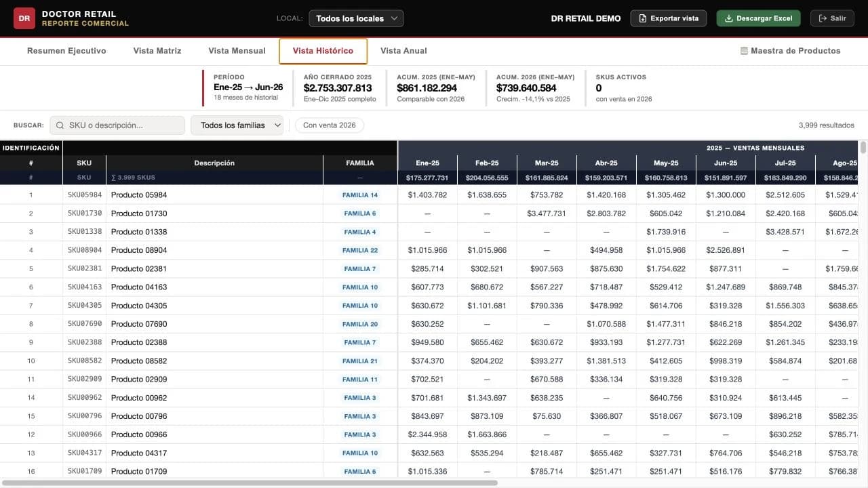Viewport: 868px width, 488px height.
Task: Click the horizontal scrollbar at bottom
Action: point(250,483)
